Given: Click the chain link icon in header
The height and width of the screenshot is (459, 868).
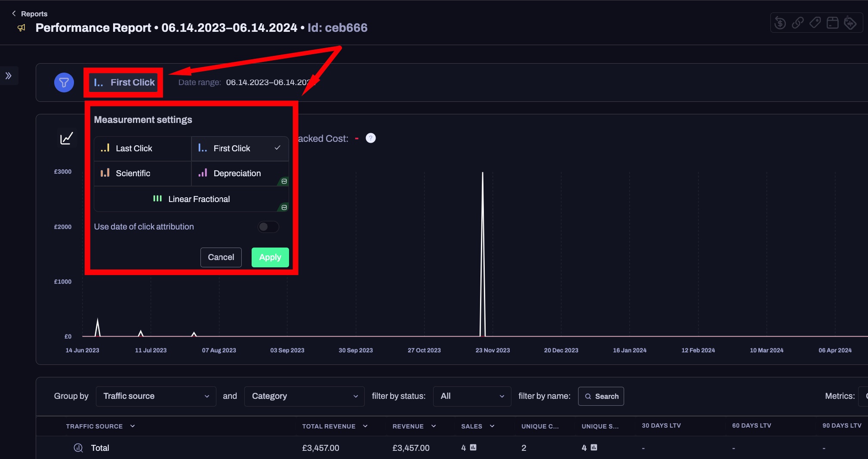Looking at the screenshot, I should pyautogui.click(x=797, y=23).
